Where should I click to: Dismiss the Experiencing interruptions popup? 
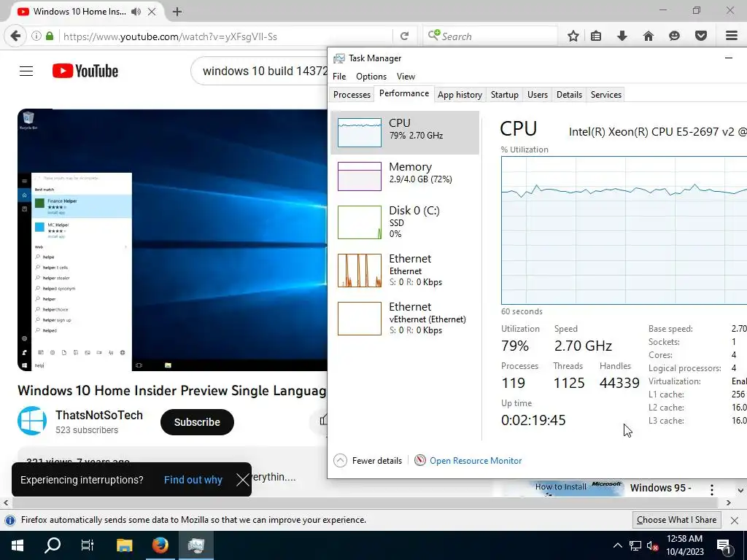tap(243, 480)
